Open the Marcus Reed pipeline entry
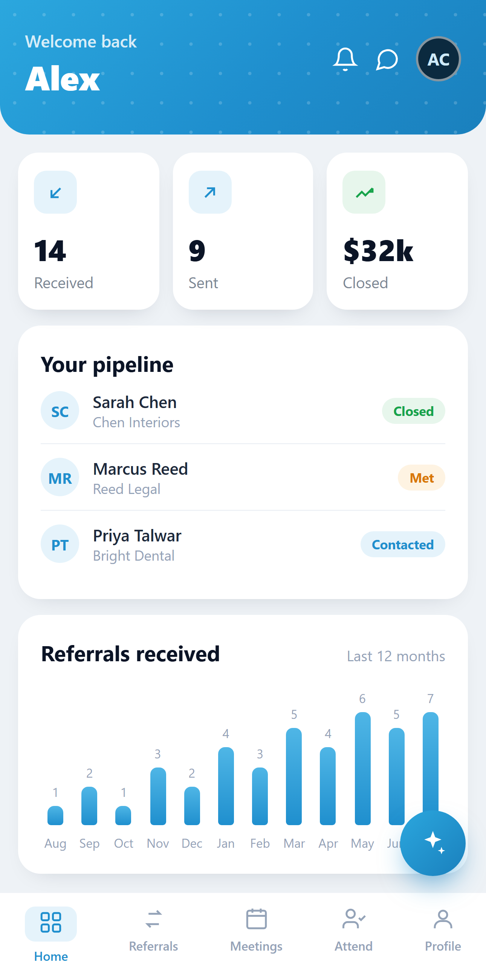Image resolution: width=486 pixels, height=980 pixels. (243, 477)
